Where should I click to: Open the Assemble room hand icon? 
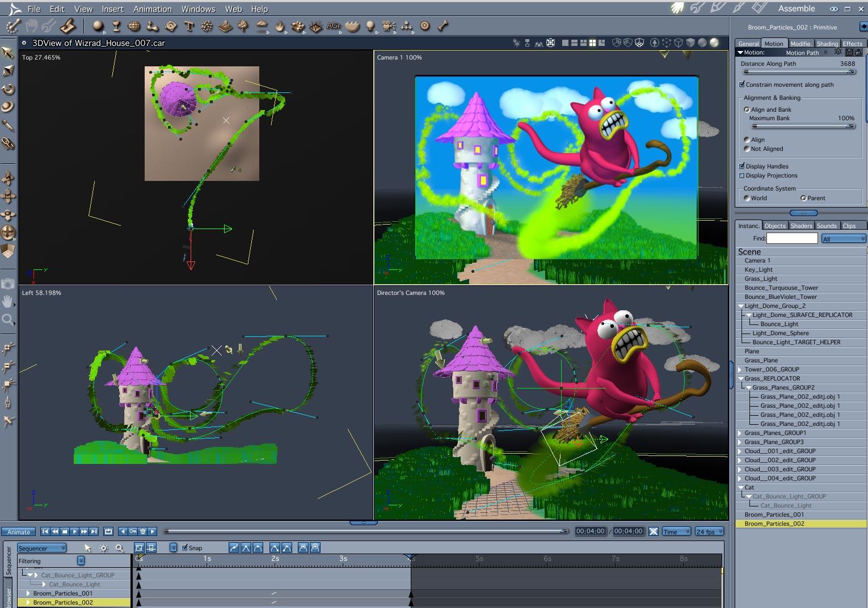click(677, 8)
